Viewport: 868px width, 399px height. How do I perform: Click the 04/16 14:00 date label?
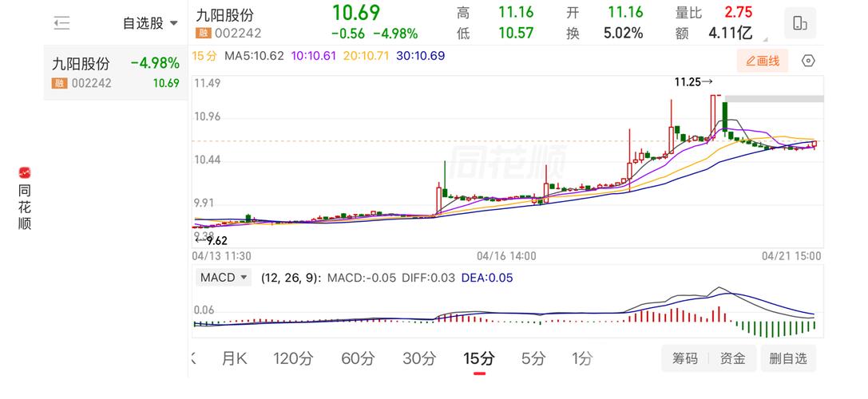click(506, 256)
